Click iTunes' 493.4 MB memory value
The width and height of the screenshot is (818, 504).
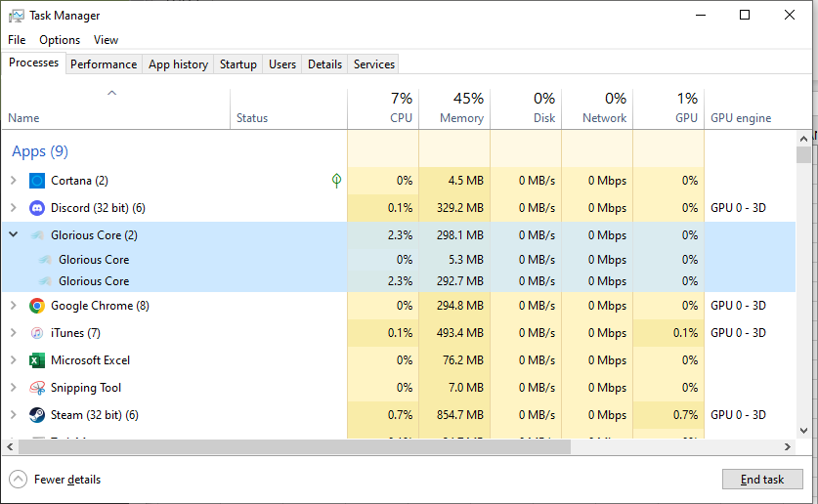pos(460,332)
